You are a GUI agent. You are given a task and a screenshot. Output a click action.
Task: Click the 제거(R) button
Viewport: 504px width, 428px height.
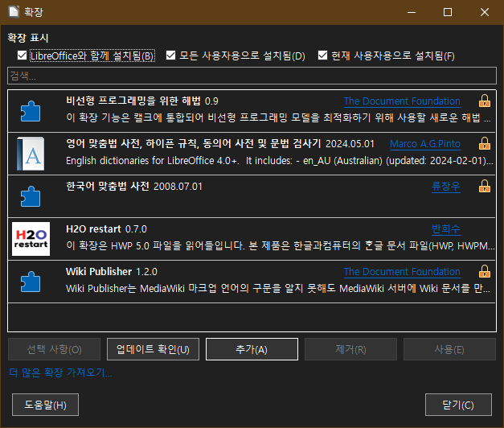pyautogui.click(x=350, y=349)
